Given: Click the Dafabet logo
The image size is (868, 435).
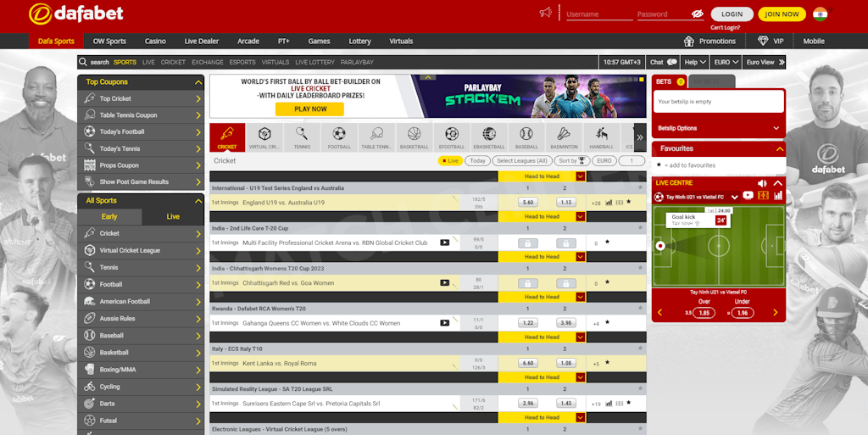Looking at the screenshot, I should (x=75, y=14).
